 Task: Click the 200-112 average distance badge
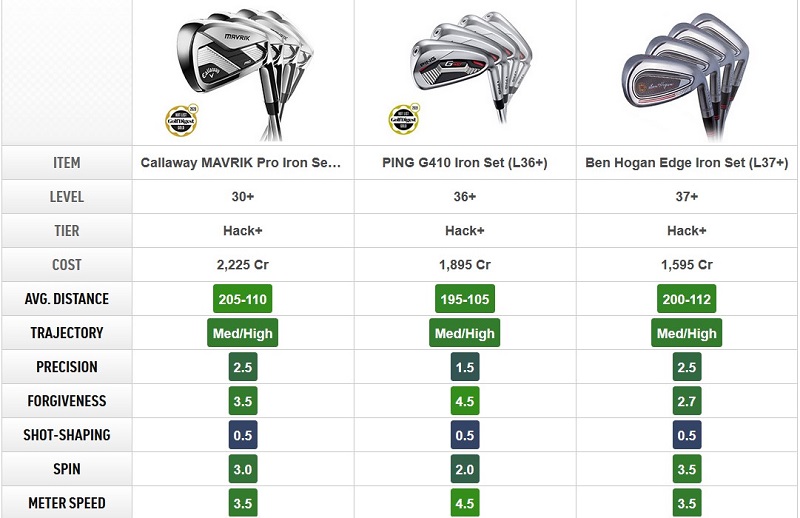(686, 299)
